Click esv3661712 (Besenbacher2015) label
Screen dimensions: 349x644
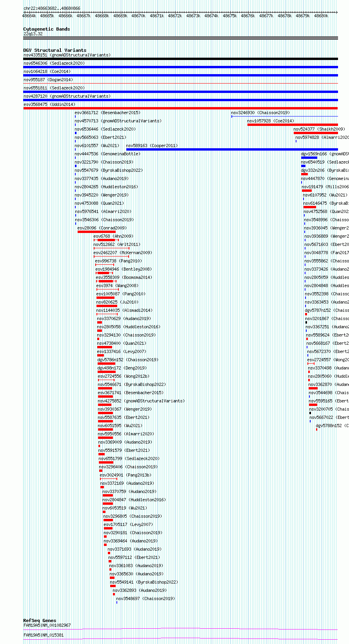point(107,113)
